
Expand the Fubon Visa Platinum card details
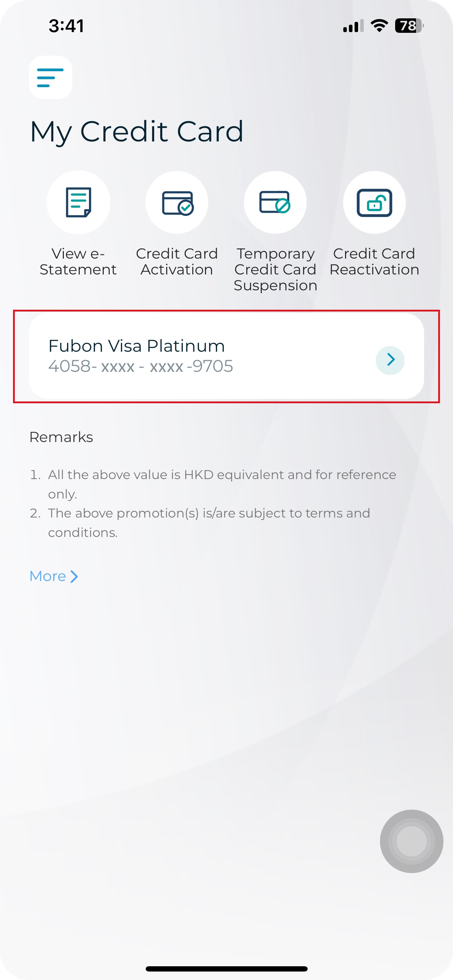click(226, 356)
